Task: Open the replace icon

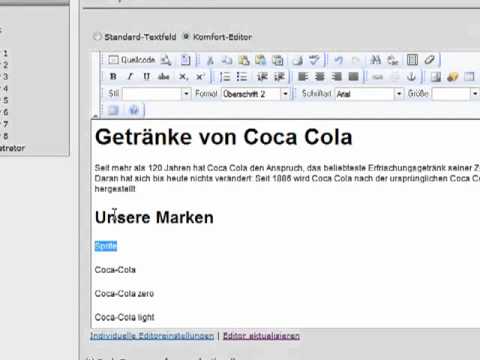Action: (x=393, y=60)
